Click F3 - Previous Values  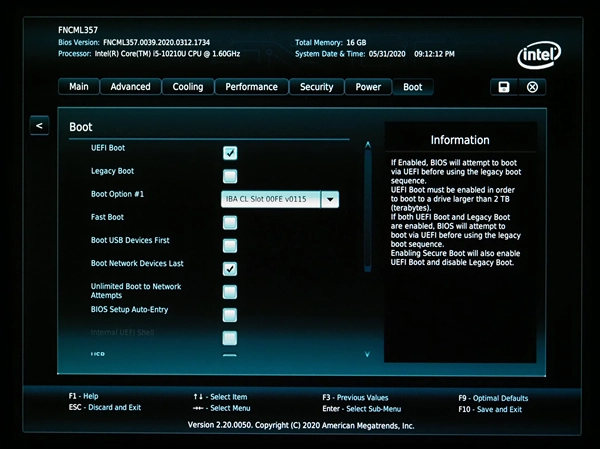tap(355, 398)
